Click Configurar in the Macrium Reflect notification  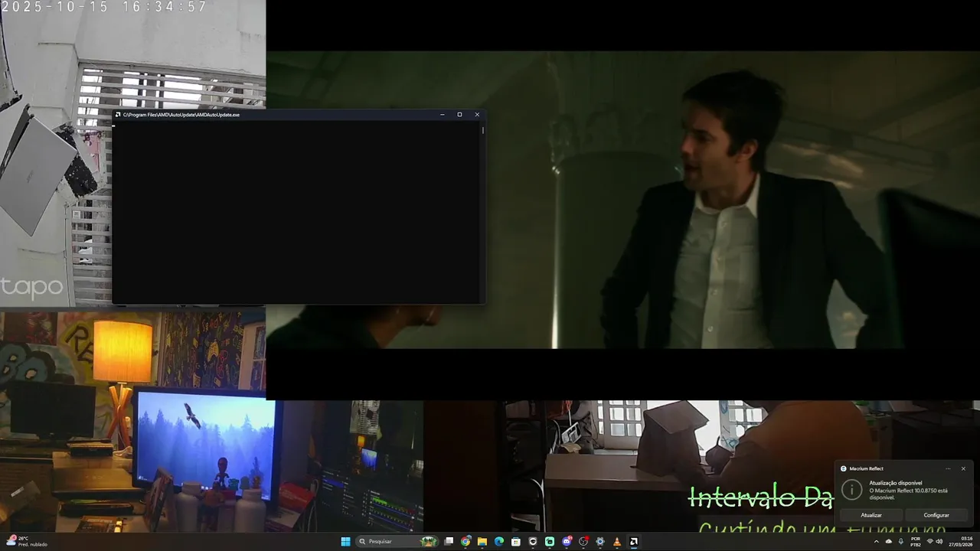(x=936, y=515)
